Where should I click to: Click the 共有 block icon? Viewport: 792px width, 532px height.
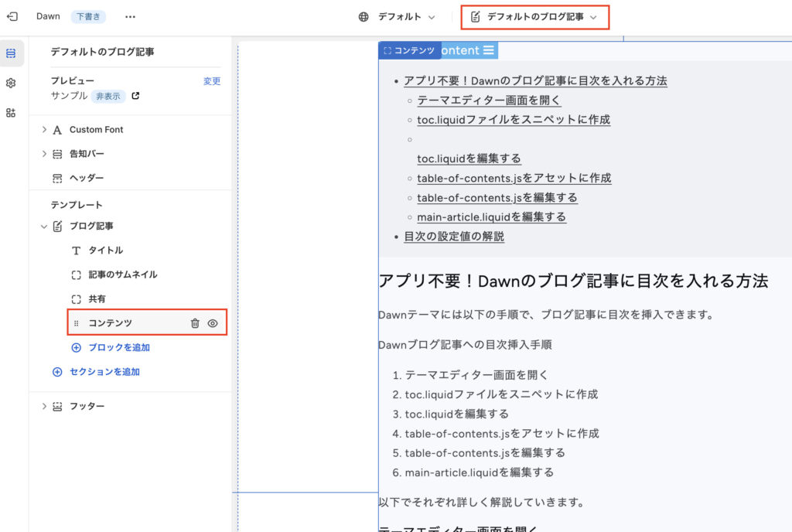(76, 298)
